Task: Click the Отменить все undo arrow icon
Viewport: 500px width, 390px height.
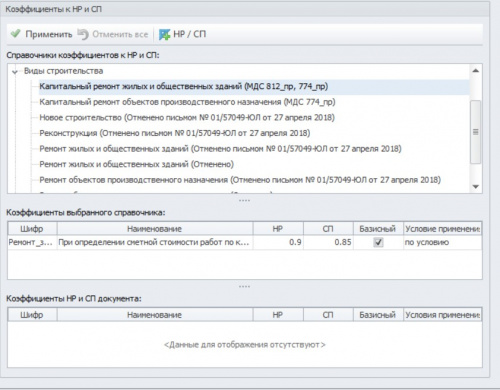Action: (x=83, y=34)
